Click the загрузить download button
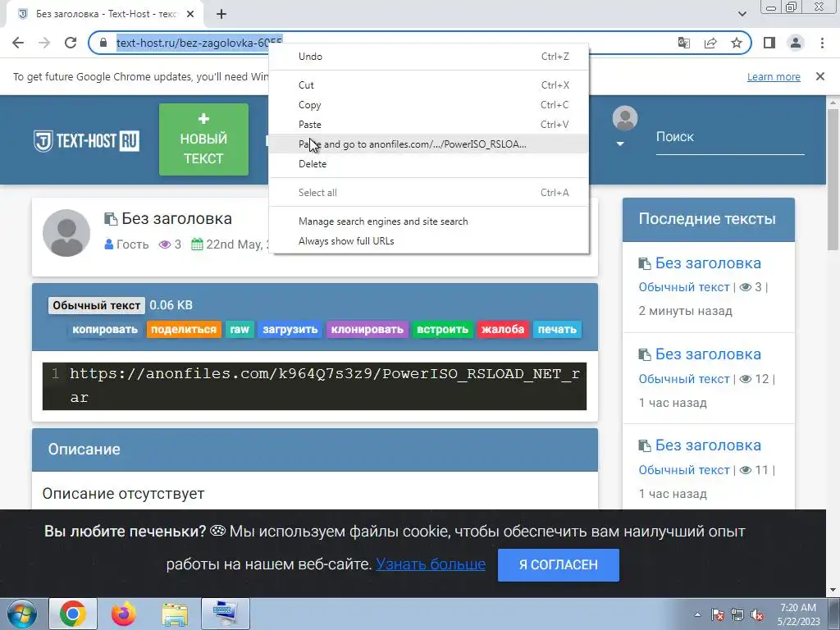Image resolution: width=840 pixels, height=630 pixels. (x=290, y=330)
